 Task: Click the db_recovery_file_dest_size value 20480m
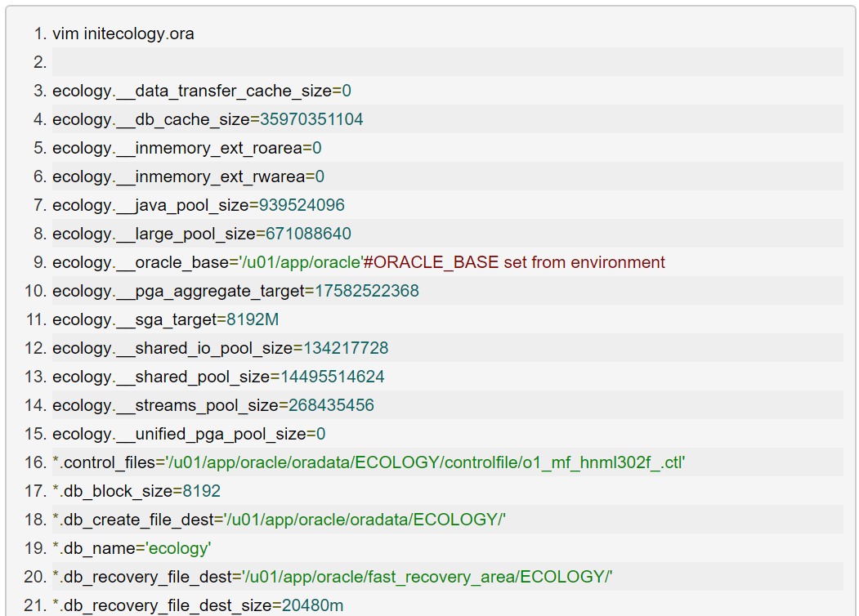pos(313,605)
